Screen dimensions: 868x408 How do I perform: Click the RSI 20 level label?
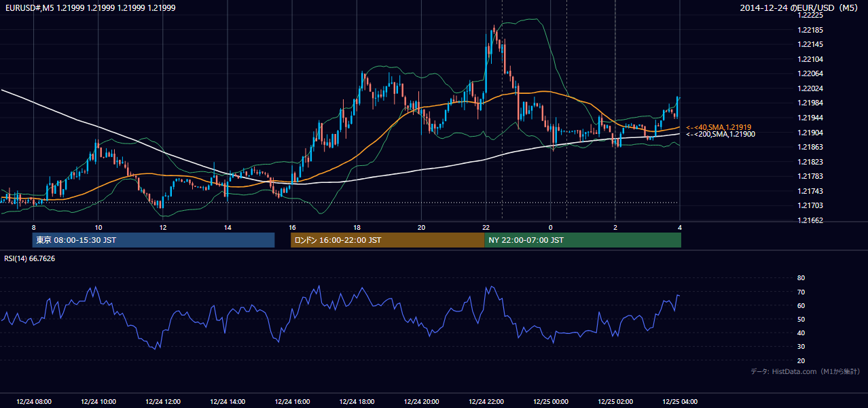click(x=801, y=360)
